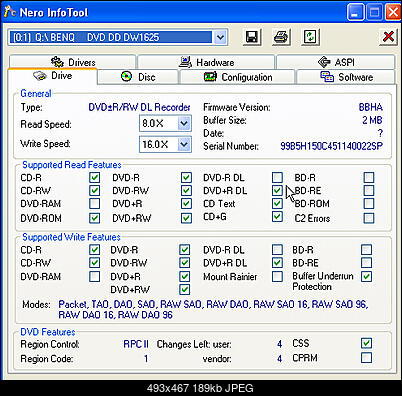
Task: Toggle the CPRM checkbox
Action: (x=367, y=358)
